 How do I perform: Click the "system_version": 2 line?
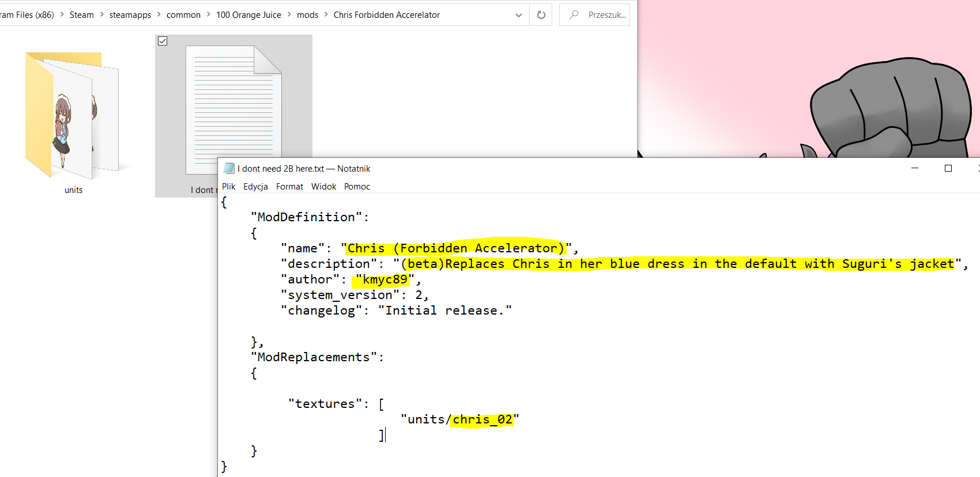coord(355,295)
